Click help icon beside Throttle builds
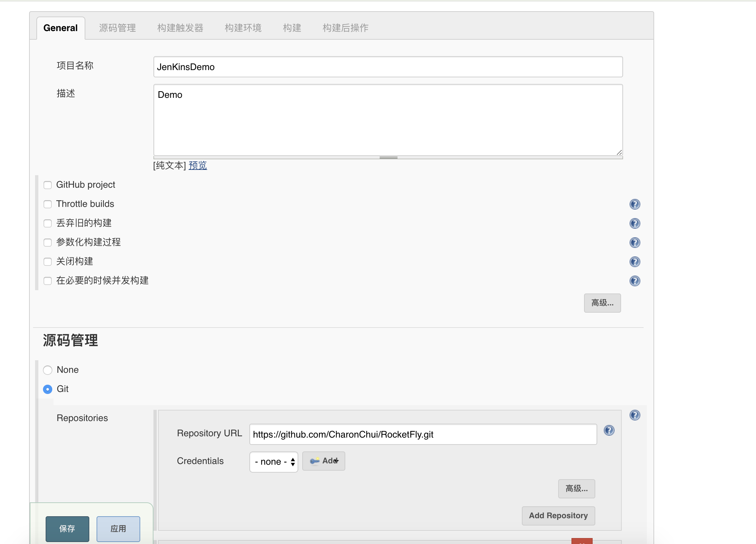This screenshot has width=756, height=544. (x=634, y=204)
